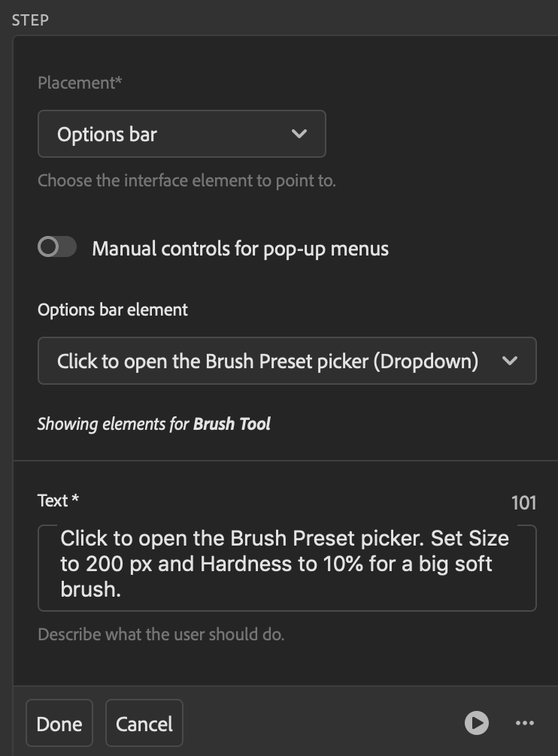Click the STEP section header
Image resolution: width=558 pixels, height=756 pixels.
[30, 20]
